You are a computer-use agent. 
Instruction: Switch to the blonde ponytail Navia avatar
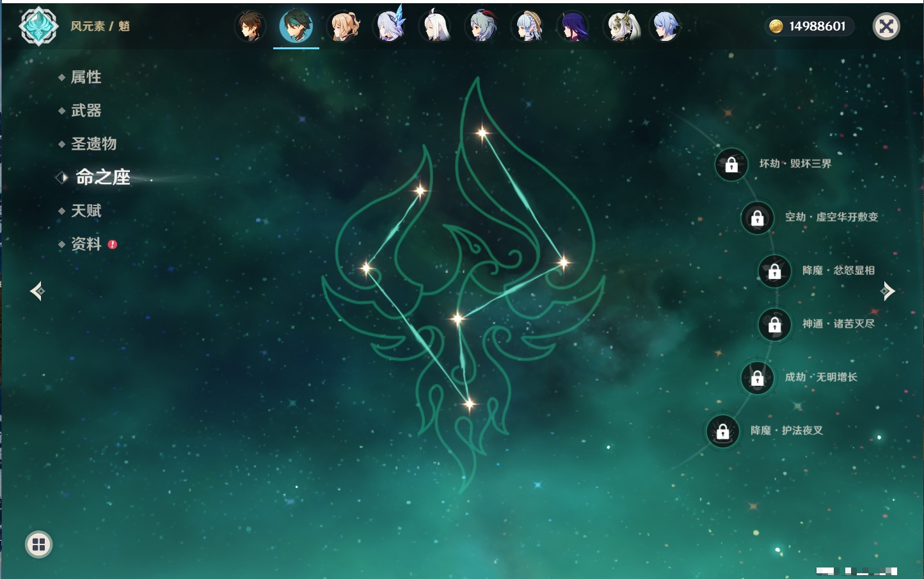click(x=343, y=26)
